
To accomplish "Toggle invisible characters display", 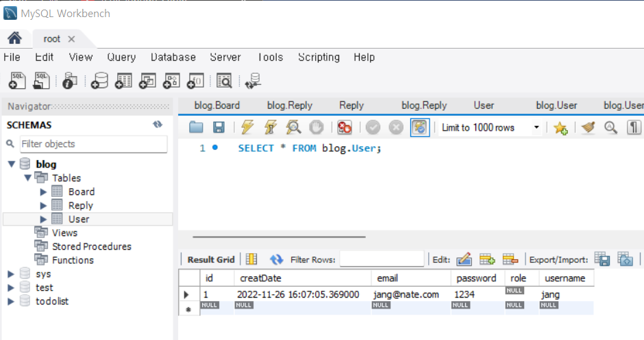I will tap(634, 127).
